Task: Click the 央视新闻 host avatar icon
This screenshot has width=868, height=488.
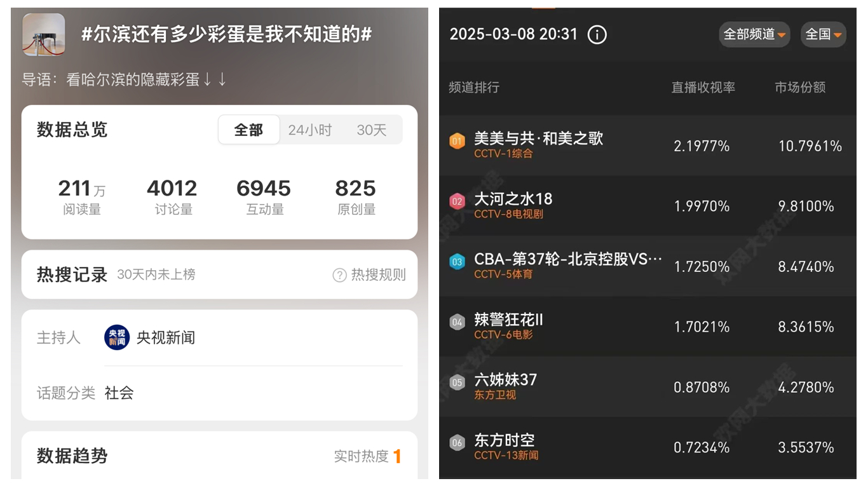Action: coord(117,338)
